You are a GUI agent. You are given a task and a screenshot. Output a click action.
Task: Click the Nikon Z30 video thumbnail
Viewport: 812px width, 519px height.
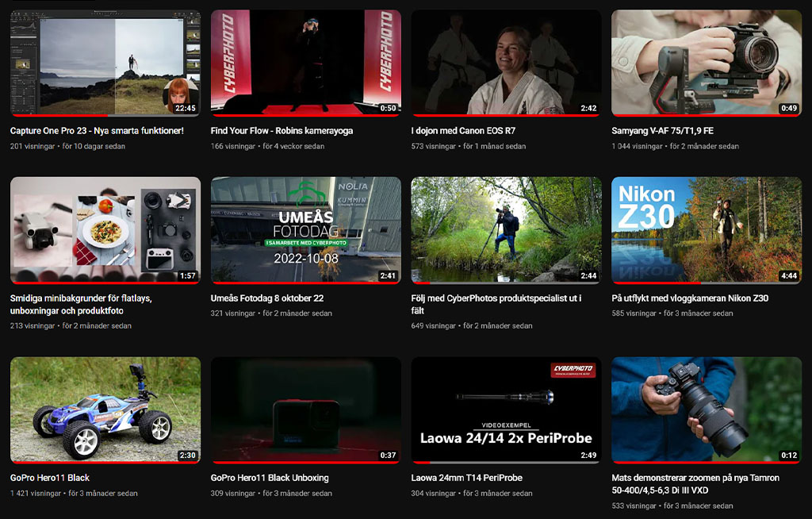(x=706, y=230)
